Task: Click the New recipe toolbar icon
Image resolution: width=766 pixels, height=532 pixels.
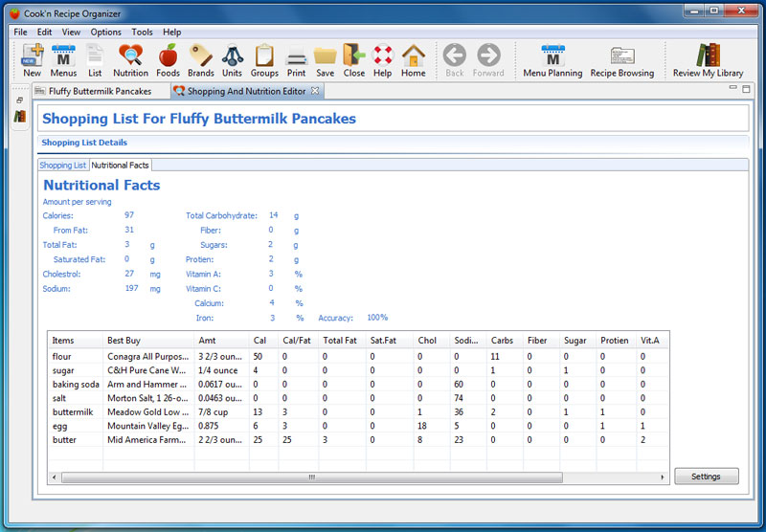Action: (33, 60)
